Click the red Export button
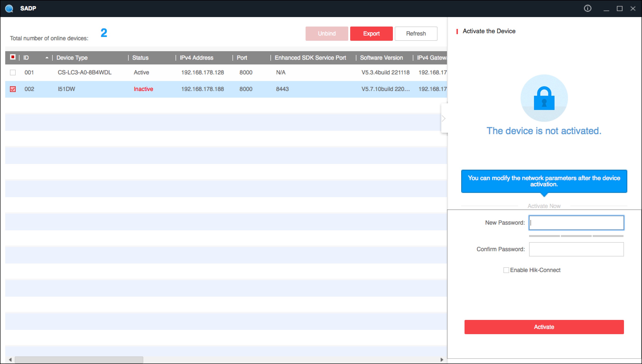 (x=371, y=33)
